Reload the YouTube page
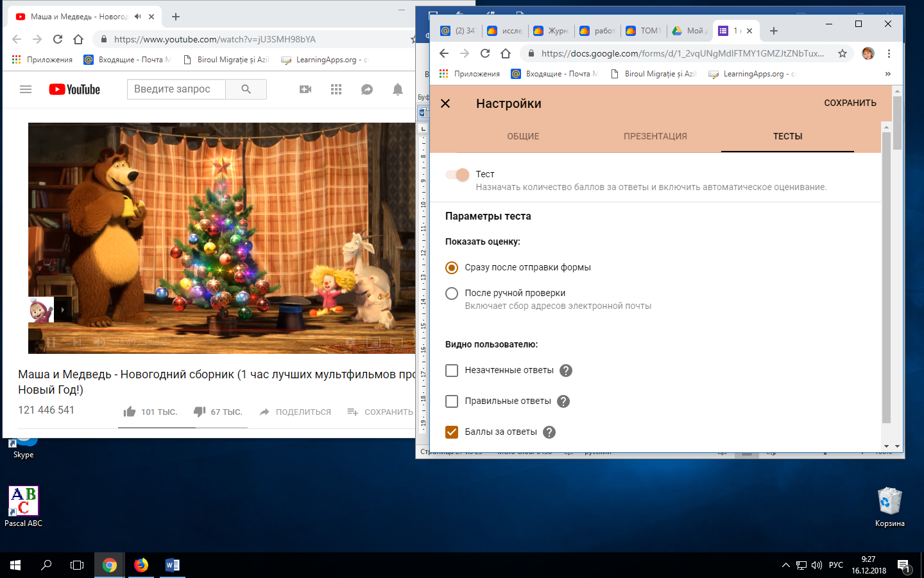Viewport: 924px width, 578px height. [x=58, y=39]
